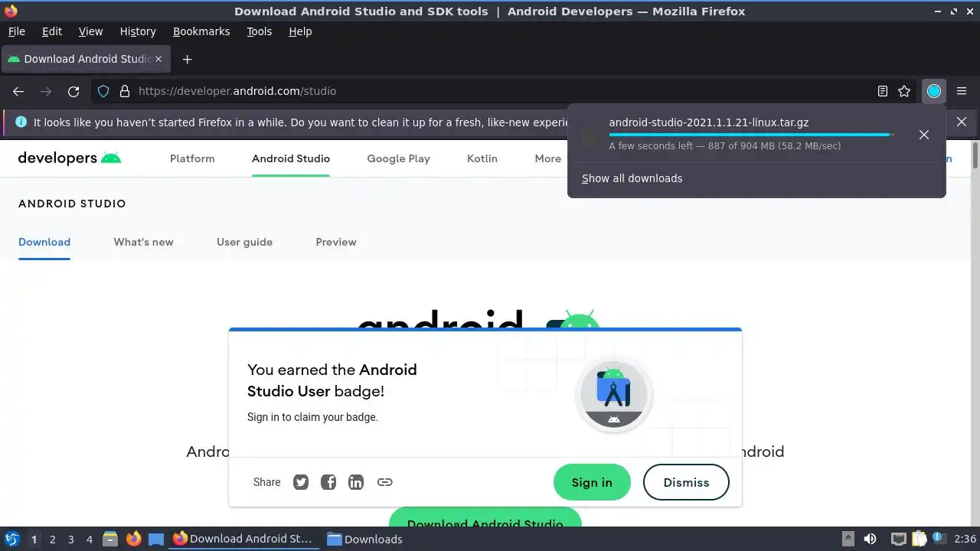Switch to the Downloads taskbar window
The image size is (980, 551).
365,539
